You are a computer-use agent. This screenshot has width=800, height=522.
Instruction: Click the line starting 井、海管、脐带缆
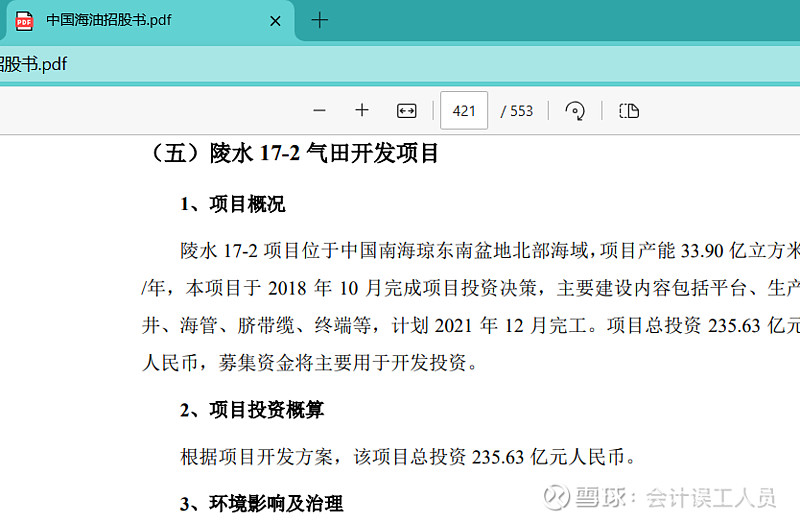pyautogui.click(x=471, y=325)
